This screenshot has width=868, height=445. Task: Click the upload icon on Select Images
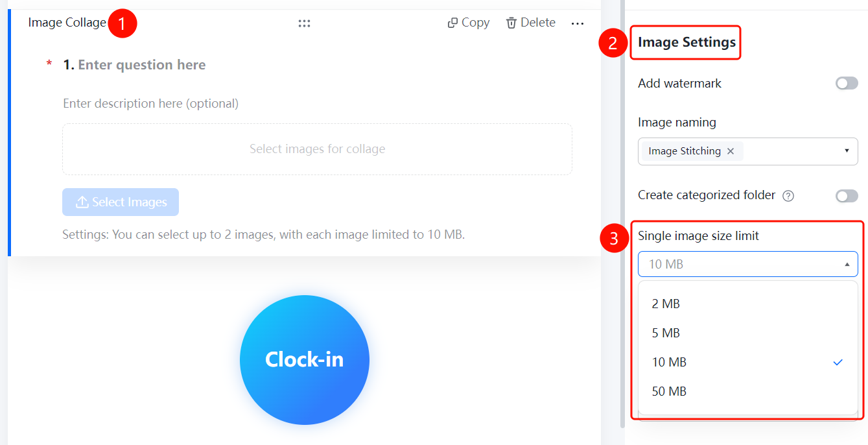(82, 202)
